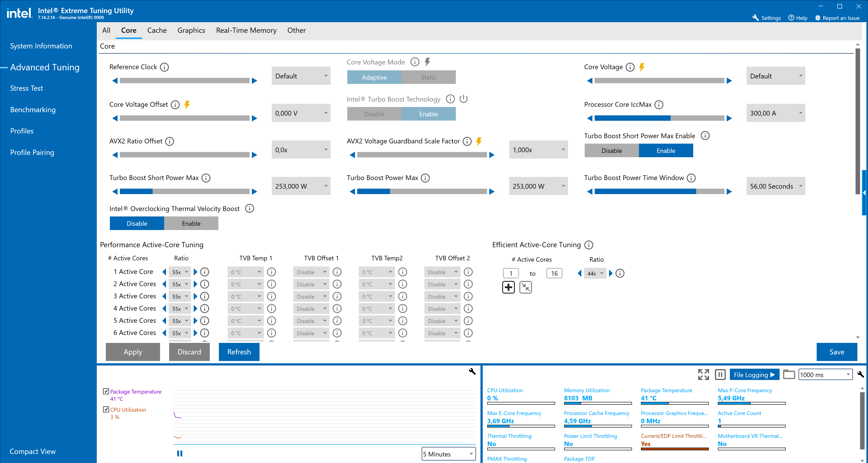
Task: Uncheck the Package Temperature checkbox
Action: [106, 391]
